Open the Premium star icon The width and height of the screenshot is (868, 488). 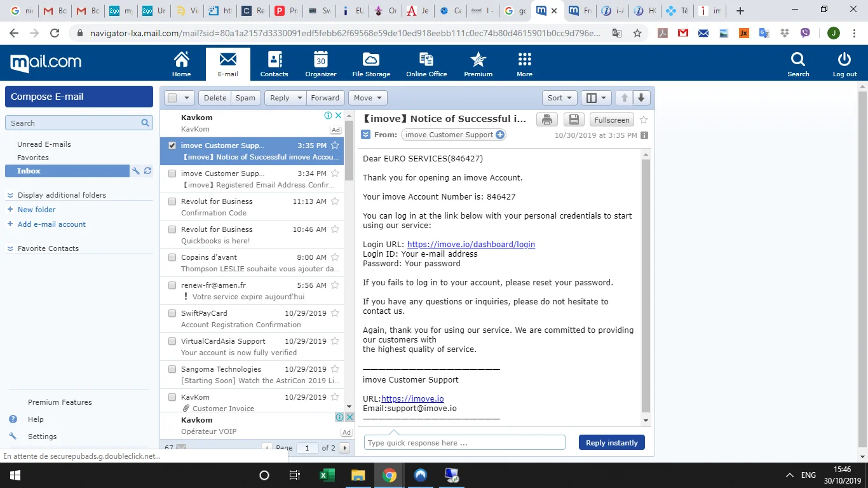(x=478, y=64)
